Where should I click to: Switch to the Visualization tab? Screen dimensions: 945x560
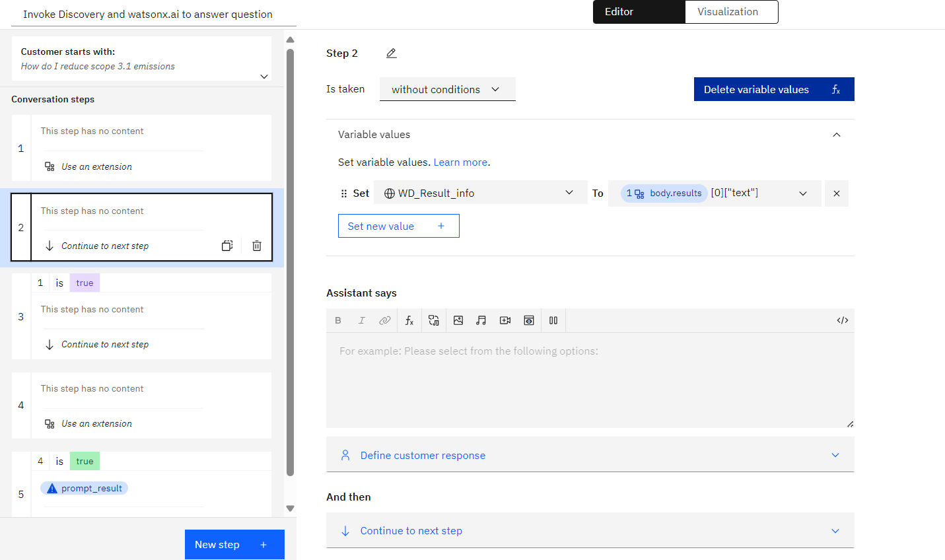click(x=732, y=12)
